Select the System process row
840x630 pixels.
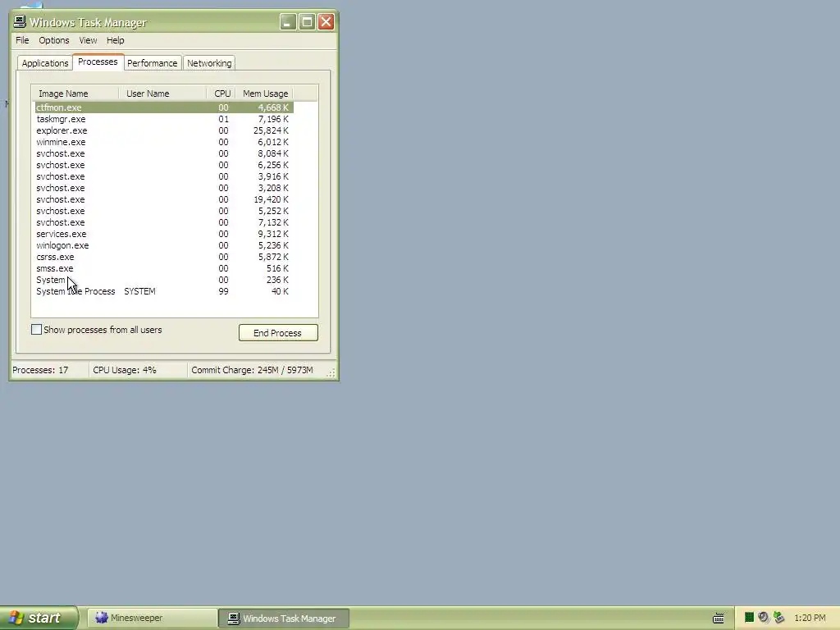coord(164,280)
